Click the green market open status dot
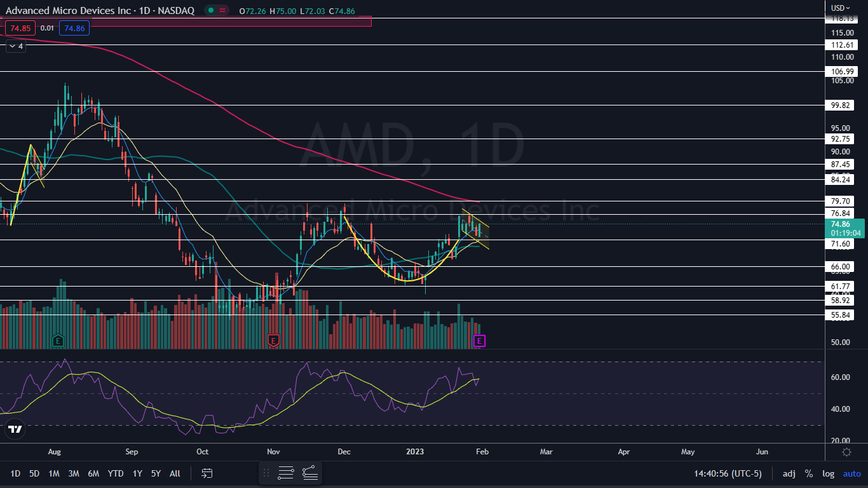Image resolution: width=868 pixels, height=488 pixels. point(210,10)
